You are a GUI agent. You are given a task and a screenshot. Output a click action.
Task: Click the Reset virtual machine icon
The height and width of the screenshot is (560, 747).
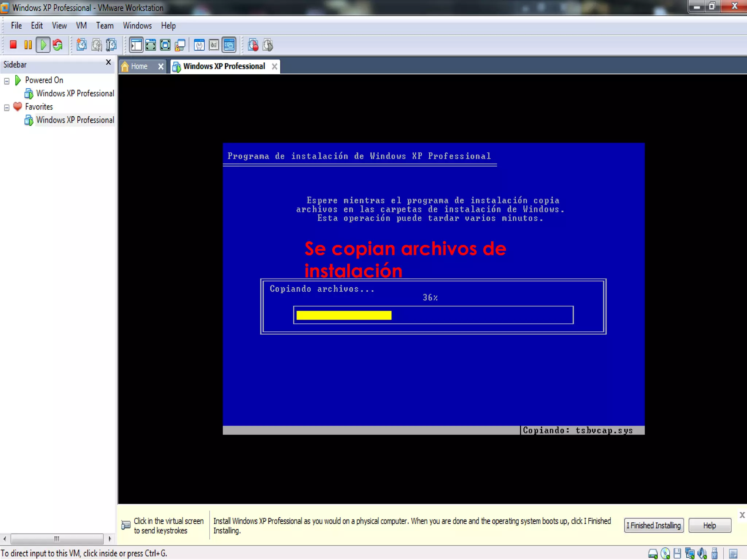58,45
